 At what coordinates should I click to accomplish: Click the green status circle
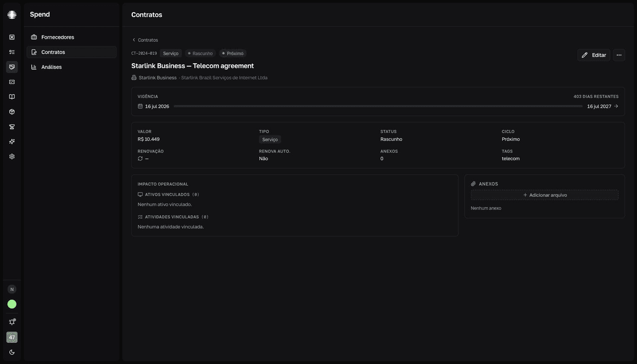tap(12, 304)
